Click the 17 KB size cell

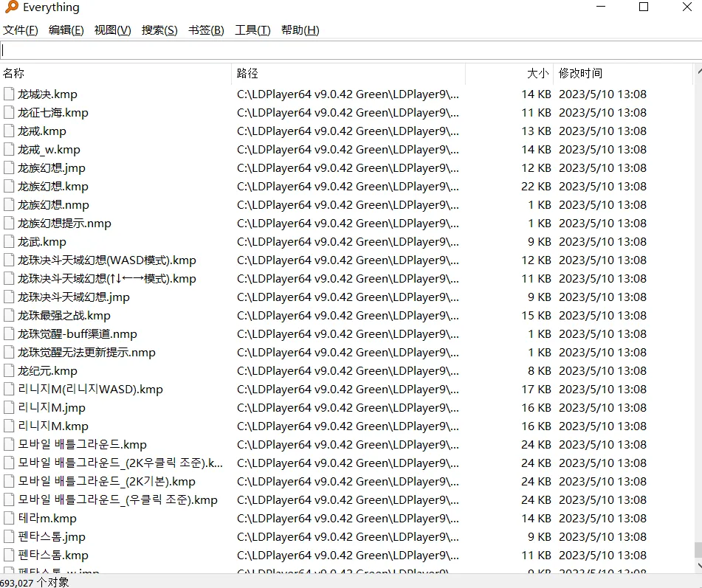pos(536,390)
